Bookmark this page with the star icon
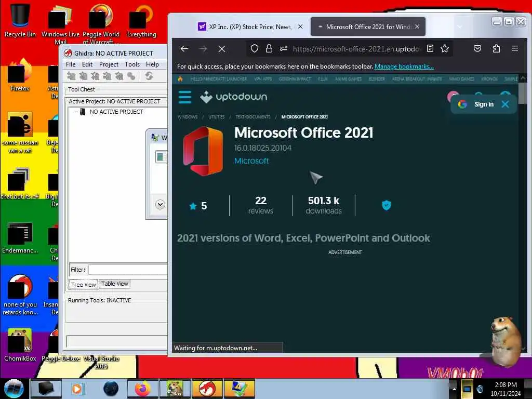532x399 pixels. pos(445,48)
